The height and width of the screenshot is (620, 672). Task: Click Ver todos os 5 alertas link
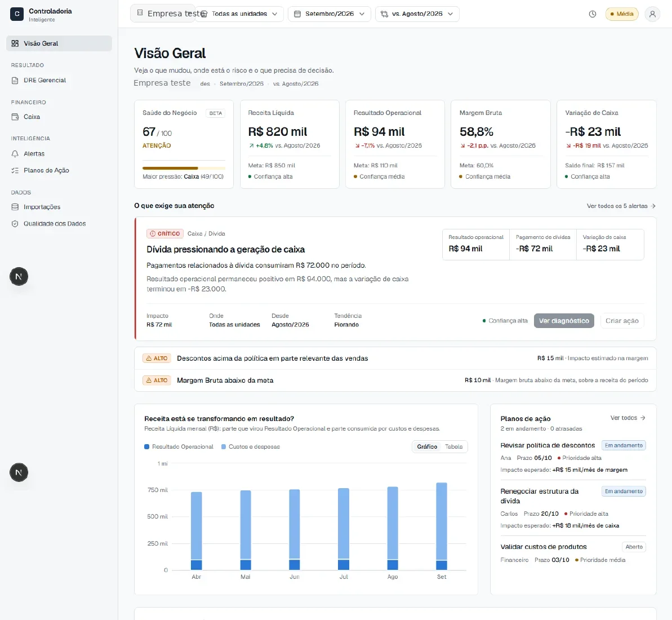(x=621, y=206)
